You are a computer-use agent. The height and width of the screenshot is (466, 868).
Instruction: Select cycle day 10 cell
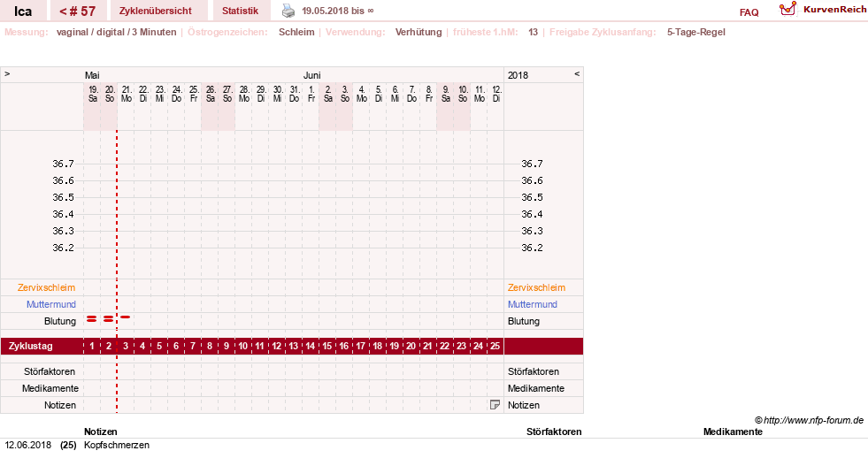tap(243, 346)
